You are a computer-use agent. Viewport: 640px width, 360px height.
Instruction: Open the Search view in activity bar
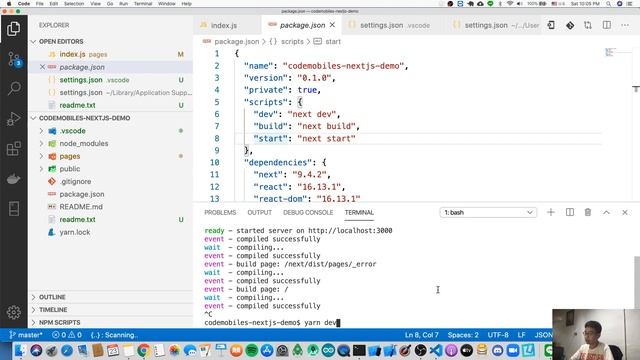(14, 89)
